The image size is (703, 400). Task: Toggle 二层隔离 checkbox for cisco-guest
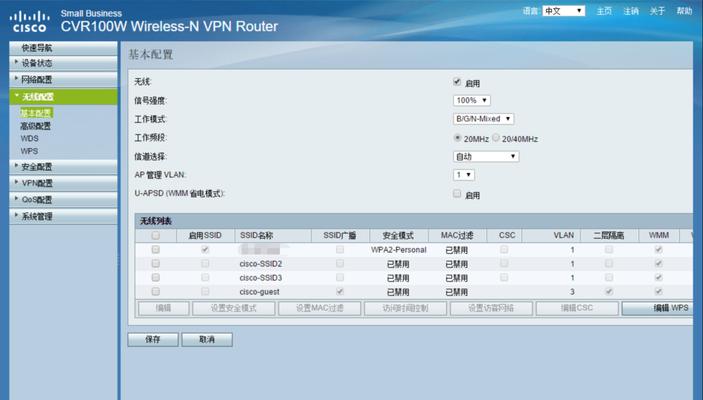coord(608,291)
